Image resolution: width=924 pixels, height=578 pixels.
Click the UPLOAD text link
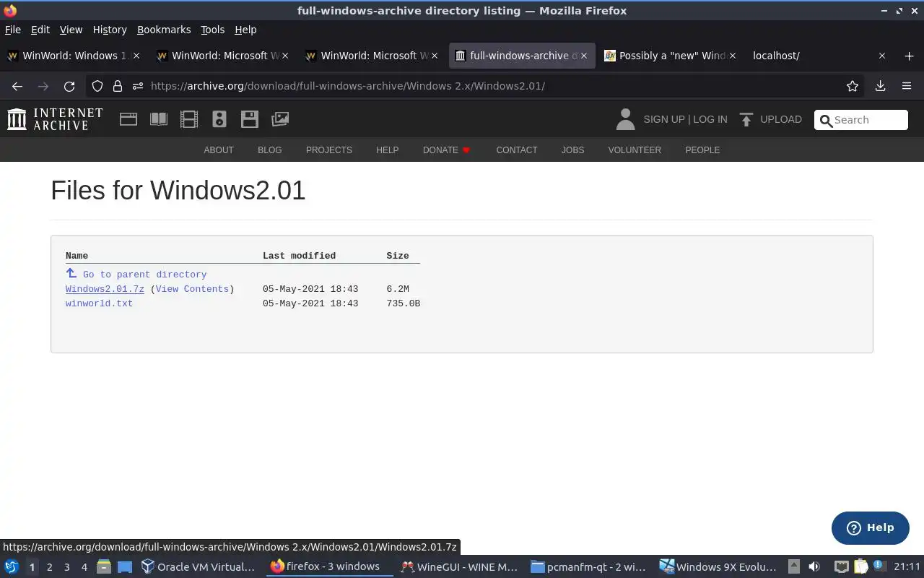tap(781, 119)
